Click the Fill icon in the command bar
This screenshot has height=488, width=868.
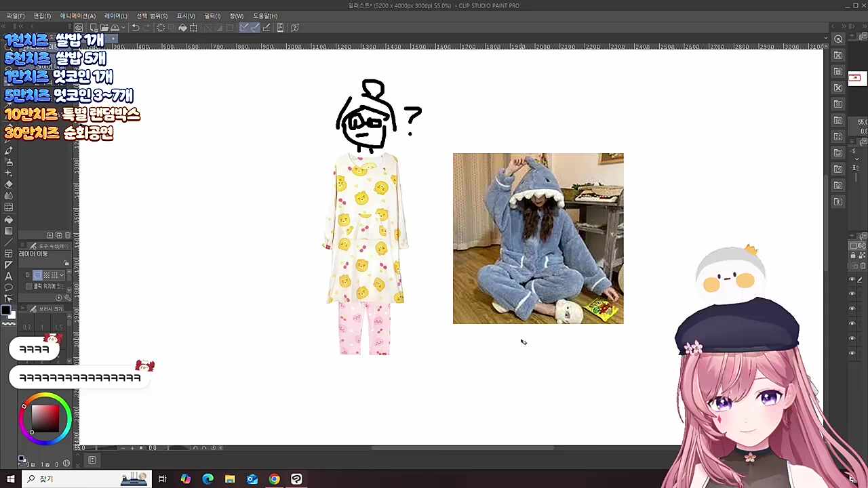pos(182,28)
